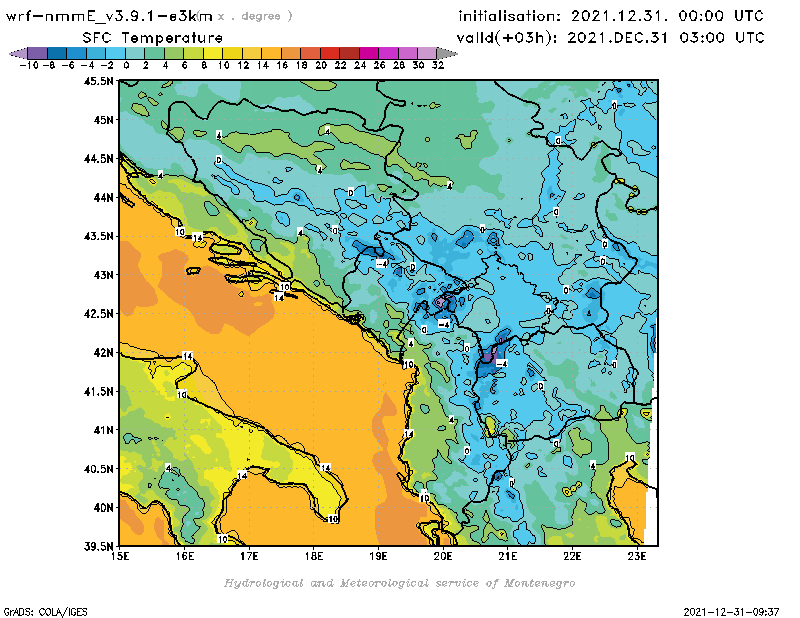800x618 pixels.
Task: Click the model title wrf-nmmE_v3.9.1-e3km
Action: click(109, 16)
